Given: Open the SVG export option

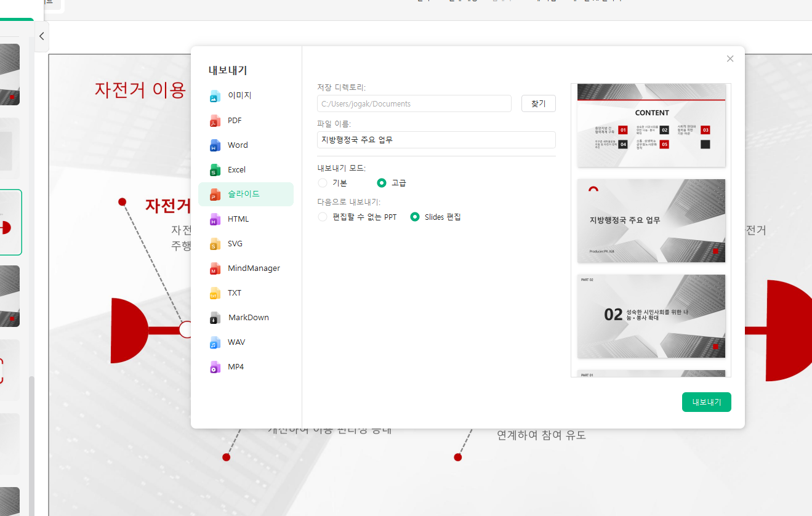Looking at the screenshot, I should (246, 244).
